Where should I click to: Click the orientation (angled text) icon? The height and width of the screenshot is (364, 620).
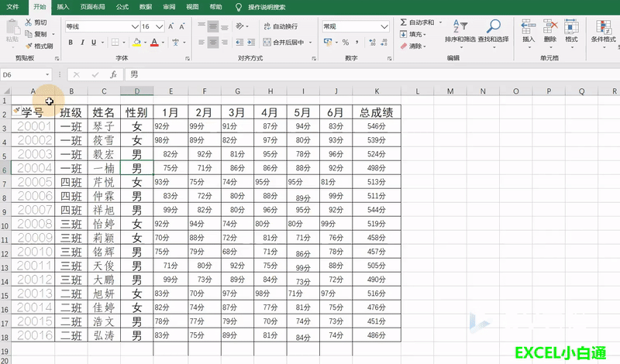[239, 26]
